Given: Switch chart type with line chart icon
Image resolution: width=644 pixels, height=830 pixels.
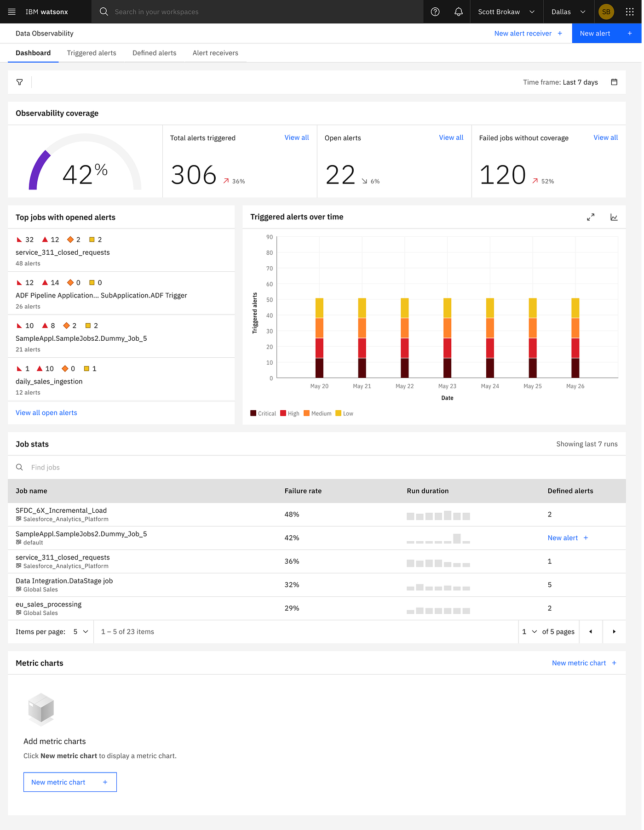Looking at the screenshot, I should (614, 217).
